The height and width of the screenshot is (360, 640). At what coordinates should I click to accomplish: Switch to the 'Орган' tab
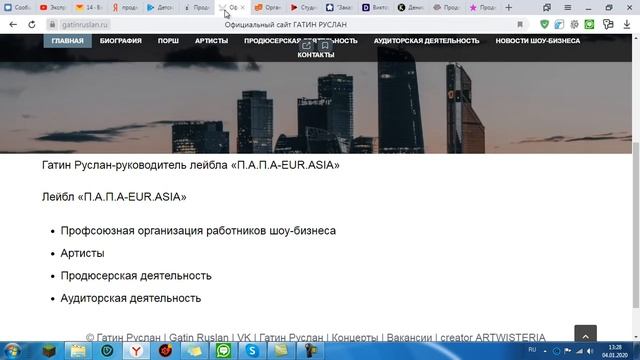(268, 7)
